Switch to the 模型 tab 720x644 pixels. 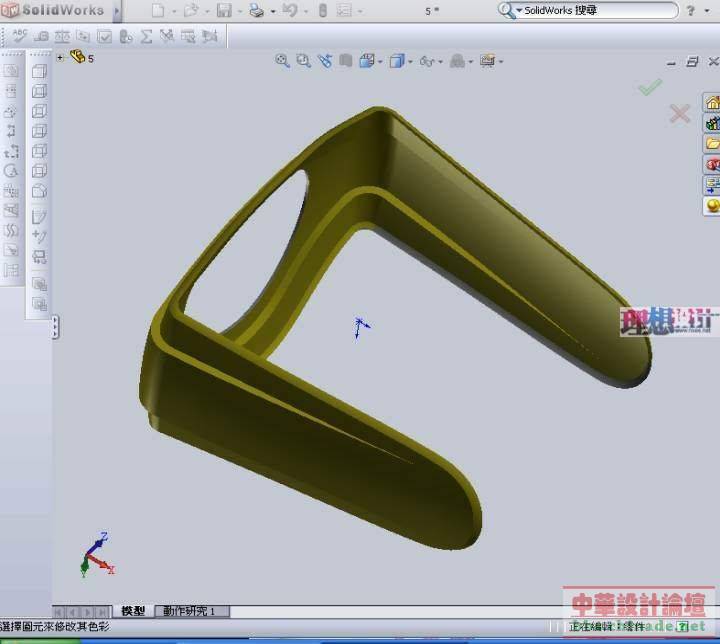[x=133, y=611]
